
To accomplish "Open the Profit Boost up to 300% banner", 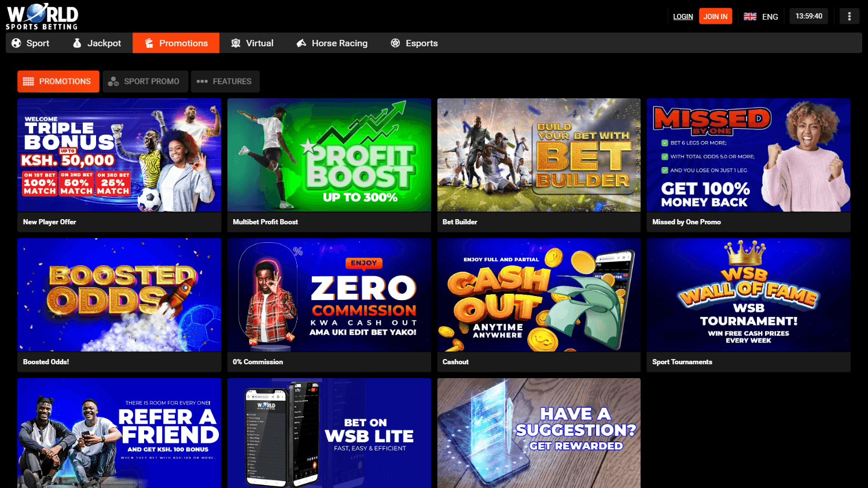I will 329,155.
